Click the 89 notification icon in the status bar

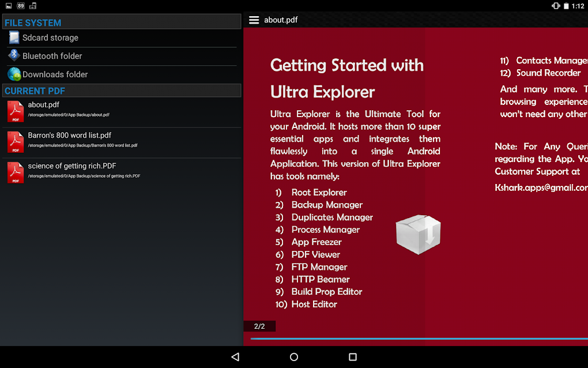pyautogui.click(x=21, y=6)
